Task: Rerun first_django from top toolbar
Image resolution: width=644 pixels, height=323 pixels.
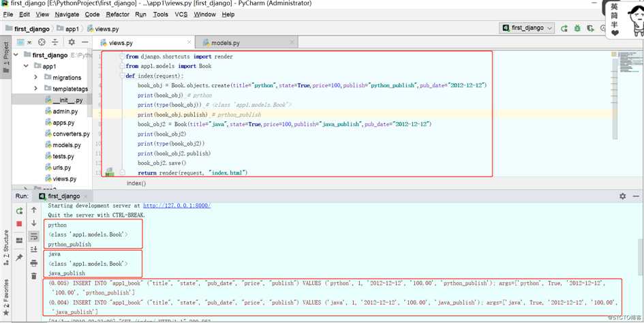Action: point(564,29)
